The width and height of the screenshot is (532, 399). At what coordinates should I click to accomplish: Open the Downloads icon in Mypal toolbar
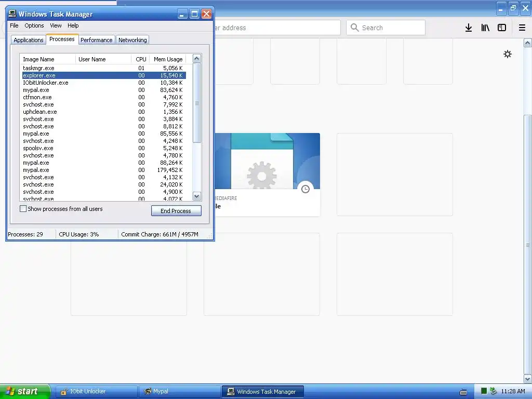point(469,28)
